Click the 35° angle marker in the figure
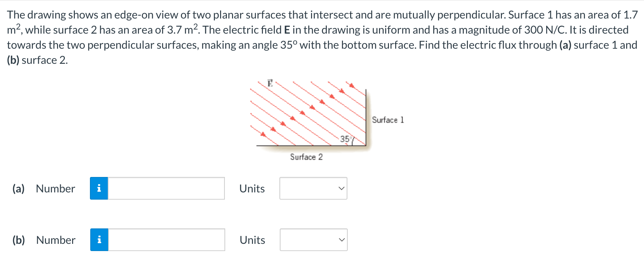This screenshot has height=273, width=644. 346,139
